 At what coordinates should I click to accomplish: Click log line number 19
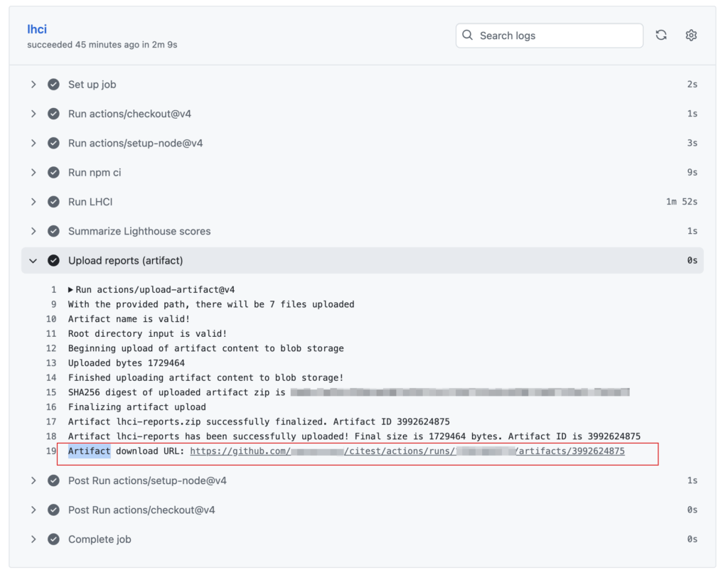[51, 451]
